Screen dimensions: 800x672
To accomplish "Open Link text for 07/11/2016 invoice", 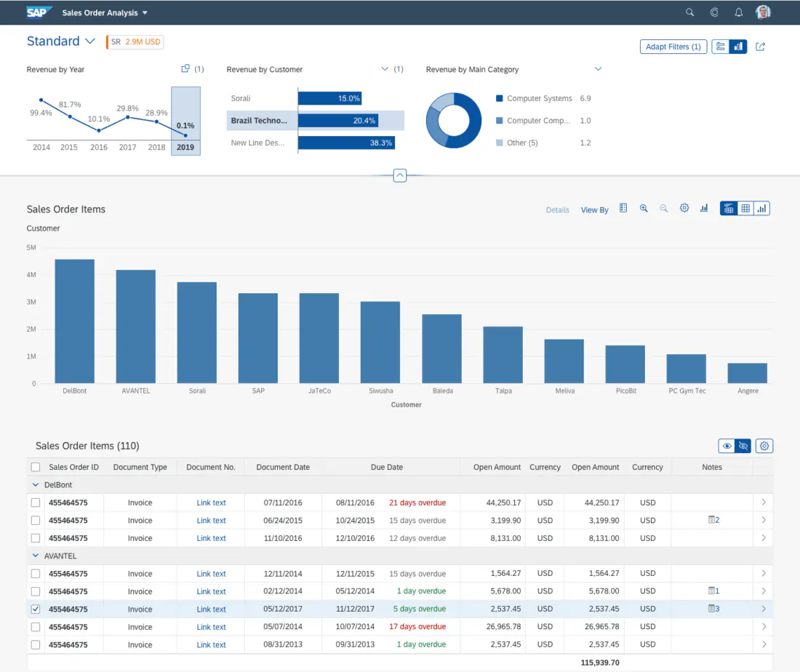I will tap(211, 503).
